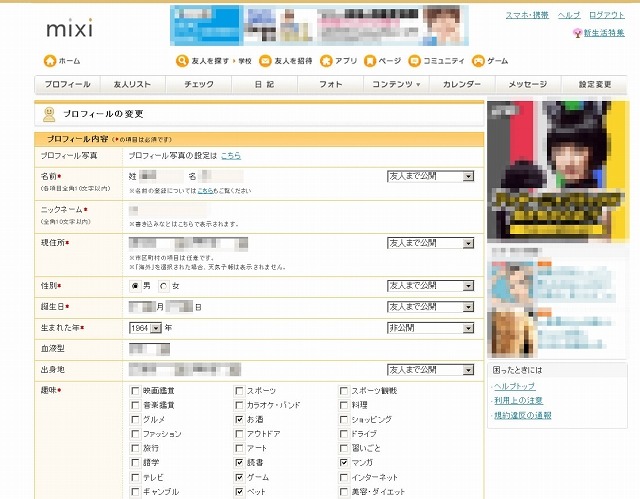Check the インターネット checkbox
This screenshot has height=499, width=640.
344,477
